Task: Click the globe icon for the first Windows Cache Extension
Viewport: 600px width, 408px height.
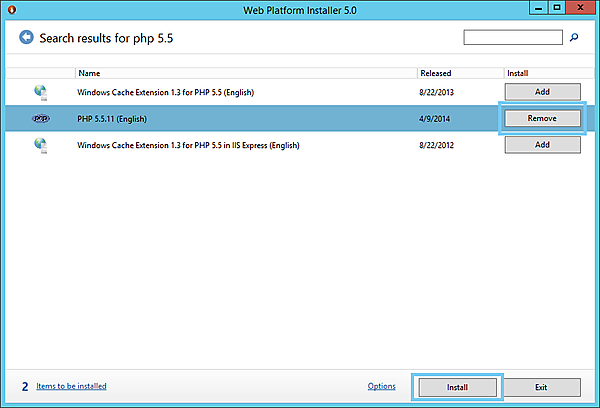Action: point(41,92)
